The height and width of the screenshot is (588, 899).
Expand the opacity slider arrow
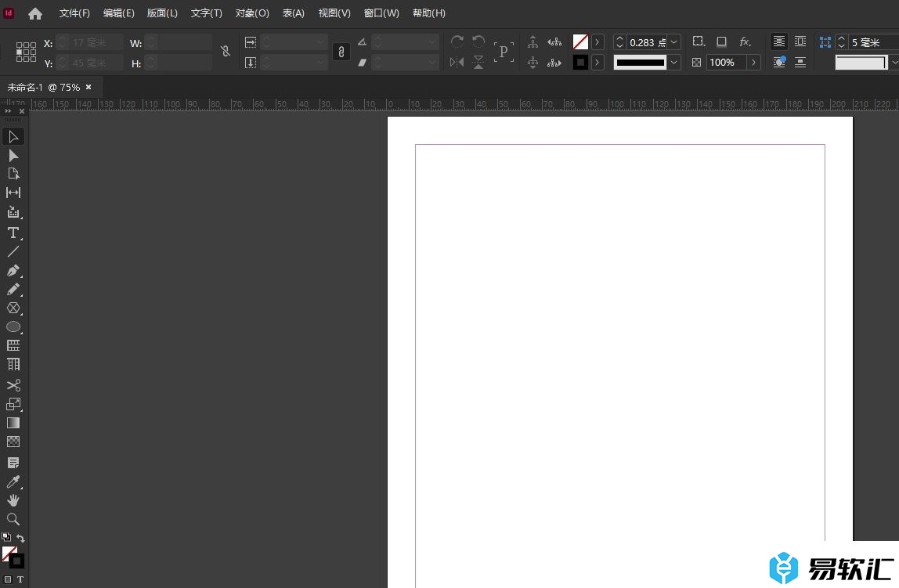754,62
